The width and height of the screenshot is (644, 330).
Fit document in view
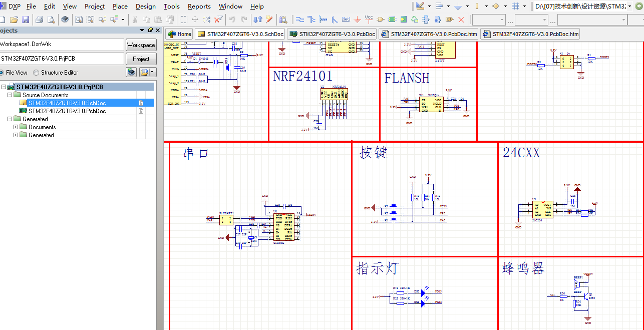79,20
